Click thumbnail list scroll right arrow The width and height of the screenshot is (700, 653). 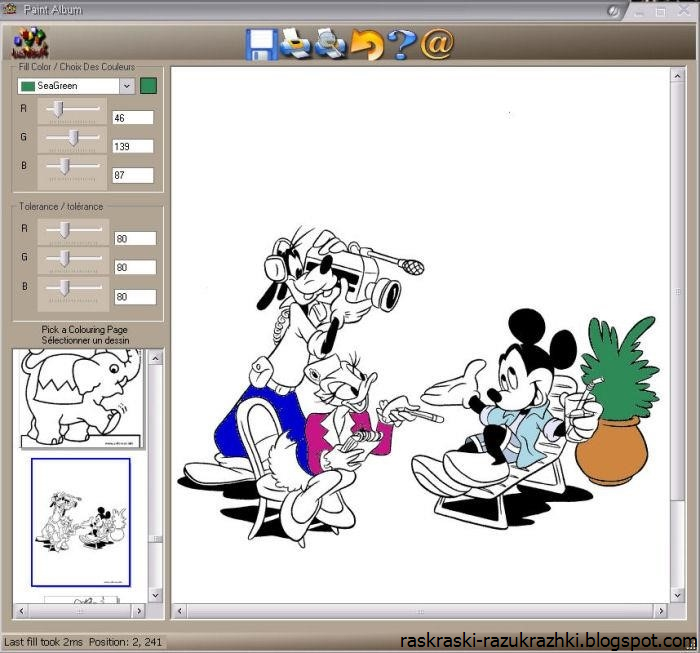tap(138, 611)
